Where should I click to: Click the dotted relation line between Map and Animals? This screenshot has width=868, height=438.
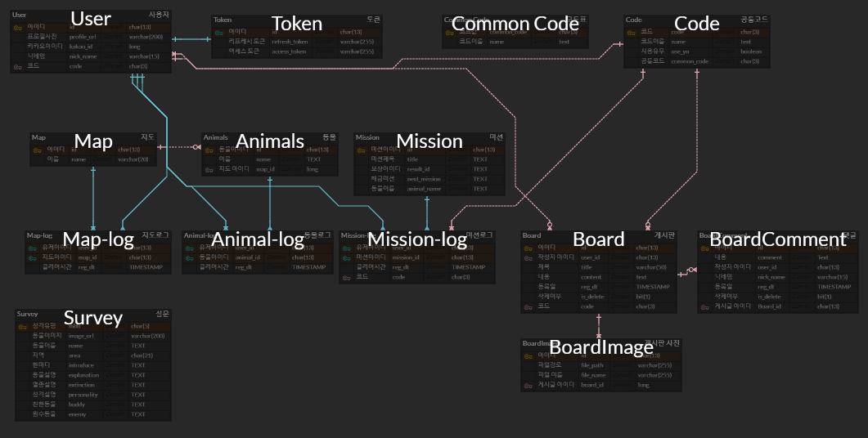pos(179,147)
